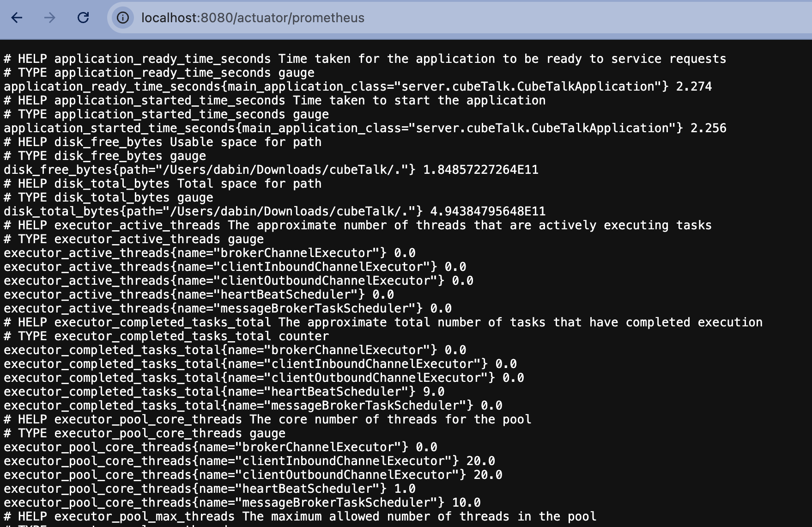Image resolution: width=812 pixels, height=527 pixels.
Task: Click the application_ready_time_seconds value 2.274
Action: (694, 86)
